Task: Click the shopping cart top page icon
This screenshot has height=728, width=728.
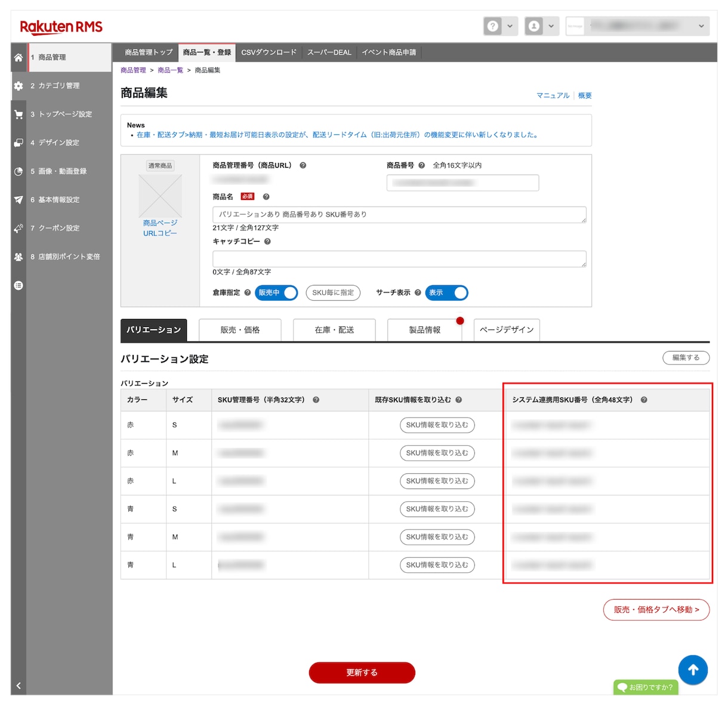Action: (x=18, y=114)
